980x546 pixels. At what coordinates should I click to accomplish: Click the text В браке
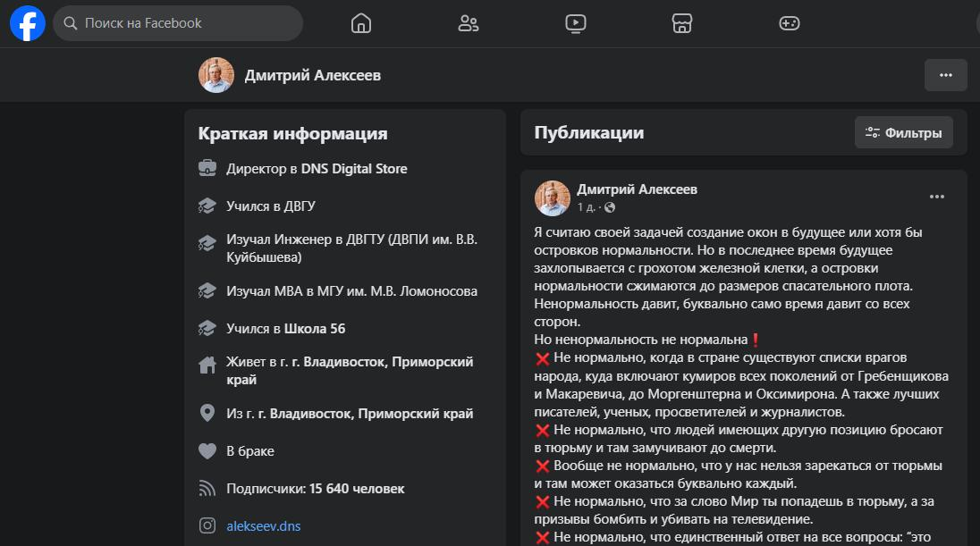250,451
